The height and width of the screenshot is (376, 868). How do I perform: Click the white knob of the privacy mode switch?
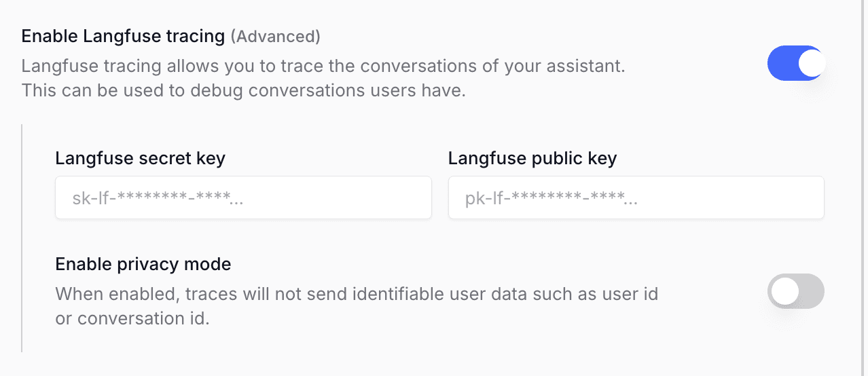(x=784, y=292)
